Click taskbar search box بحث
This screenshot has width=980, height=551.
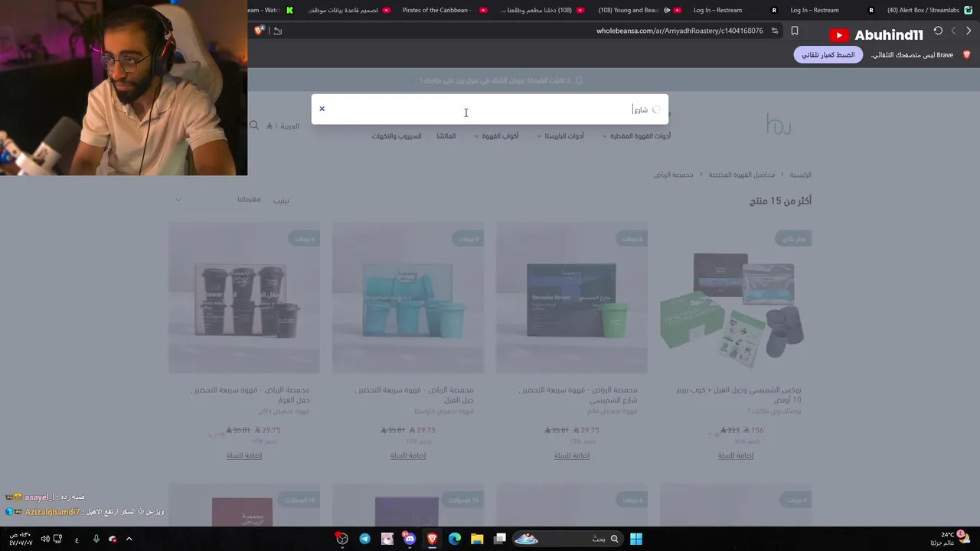click(567, 539)
